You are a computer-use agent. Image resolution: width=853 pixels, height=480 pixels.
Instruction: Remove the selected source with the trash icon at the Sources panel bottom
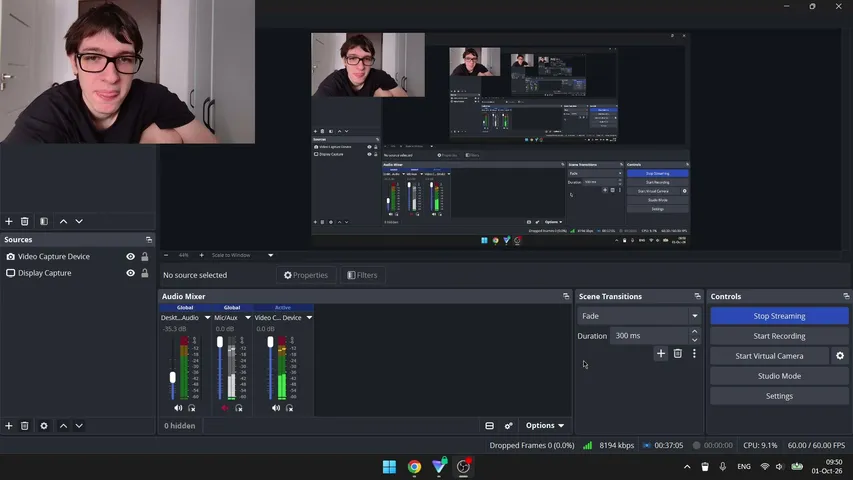pos(24,426)
